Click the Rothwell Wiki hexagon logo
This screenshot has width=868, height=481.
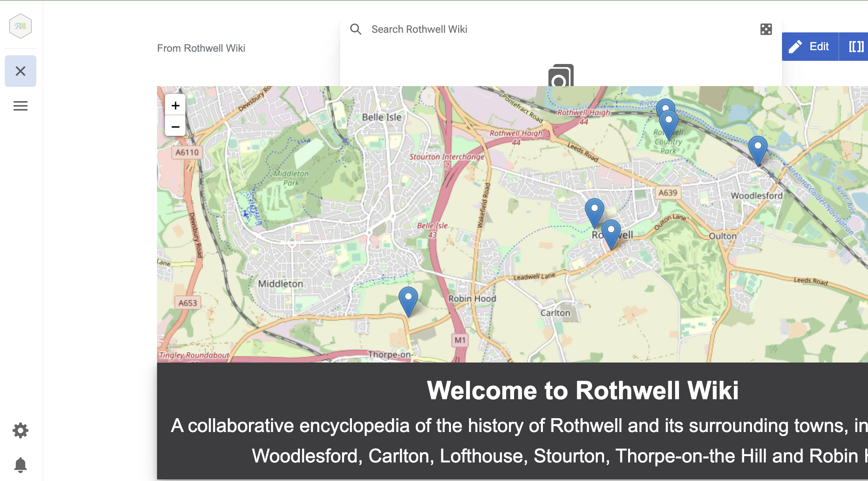(21, 26)
